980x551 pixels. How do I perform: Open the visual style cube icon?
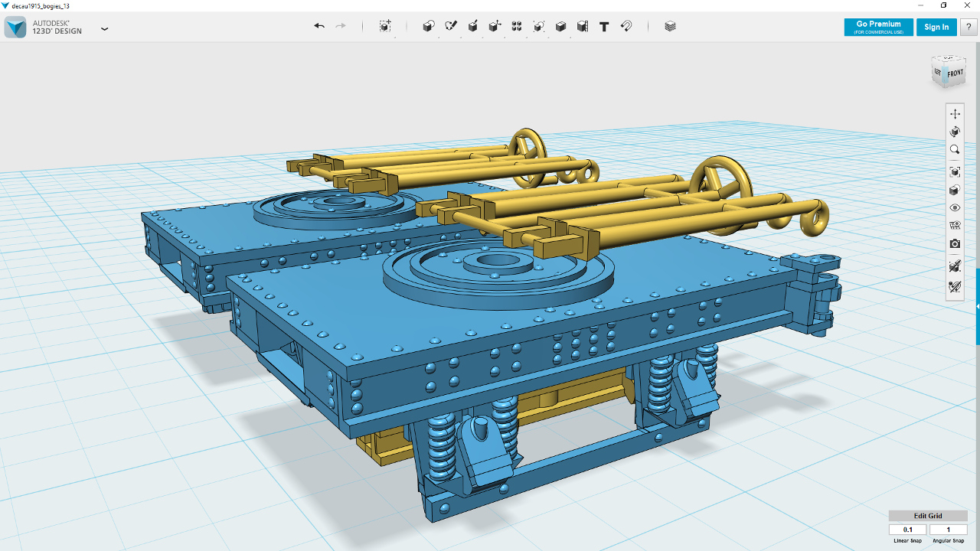(x=955, y=190)
